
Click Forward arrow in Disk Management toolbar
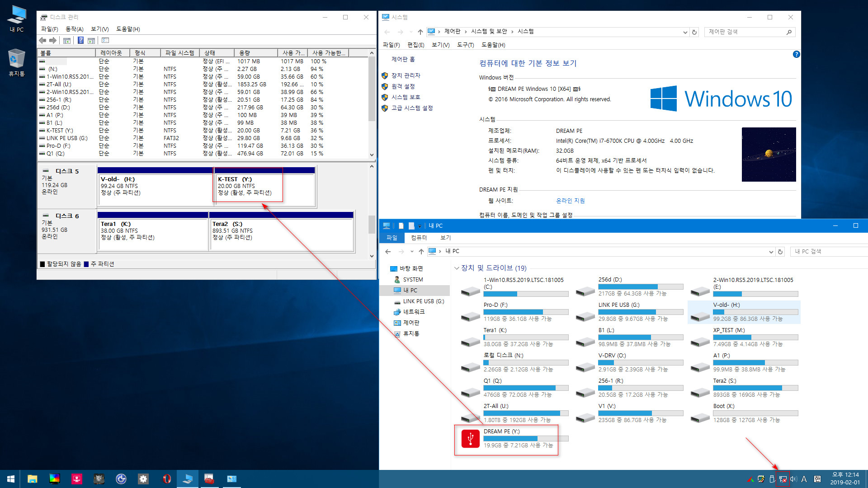53,41
